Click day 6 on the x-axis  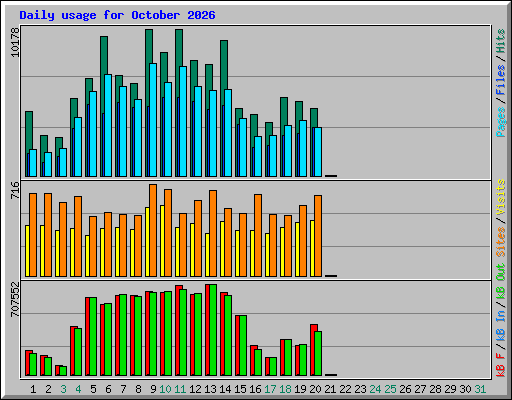coord(108,389)
